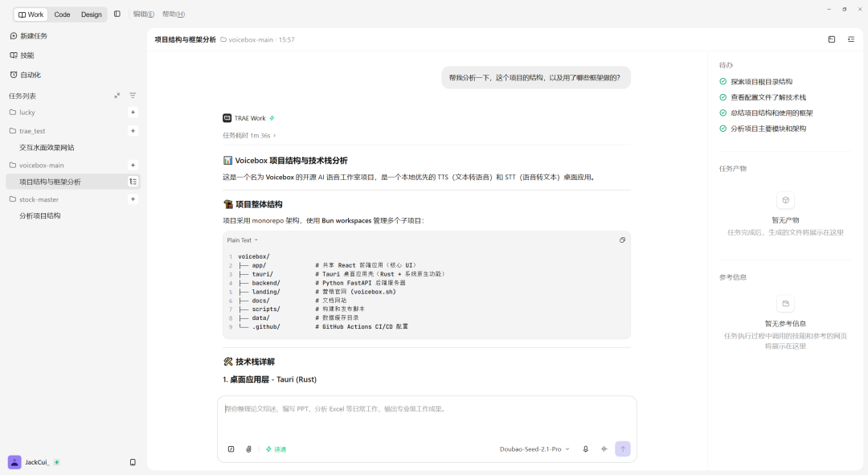The width and height of the screenshot is (868, 475).
Task: Switch to the Work mode tab
Action: click(31, 14)
